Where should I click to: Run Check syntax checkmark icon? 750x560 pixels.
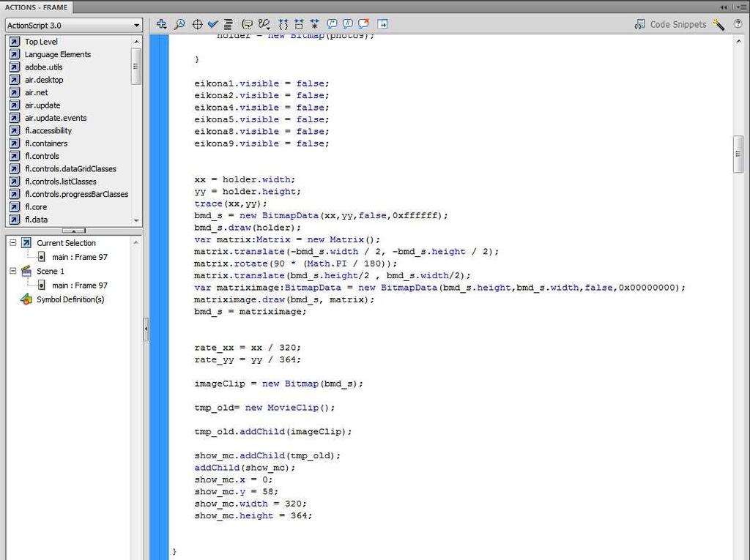[213, 24]
